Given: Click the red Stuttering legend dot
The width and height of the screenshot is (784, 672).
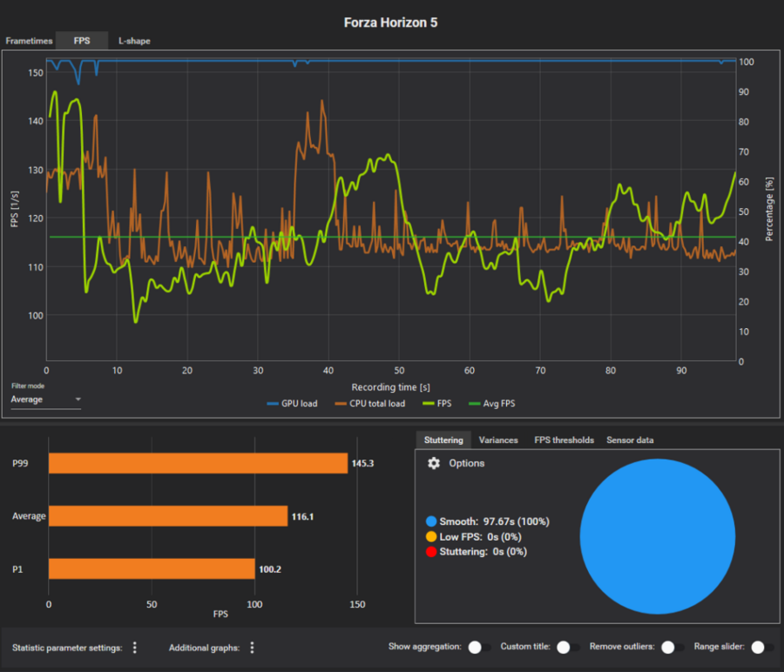Looking at the screenshot, I should 431,552.
